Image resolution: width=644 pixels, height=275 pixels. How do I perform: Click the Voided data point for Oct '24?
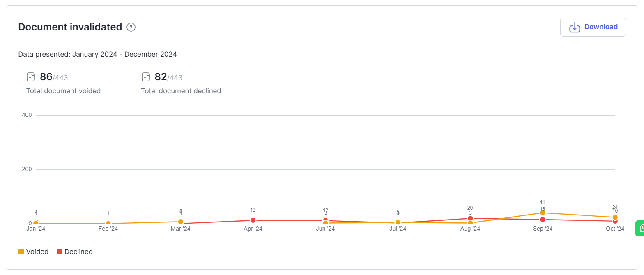615,217
